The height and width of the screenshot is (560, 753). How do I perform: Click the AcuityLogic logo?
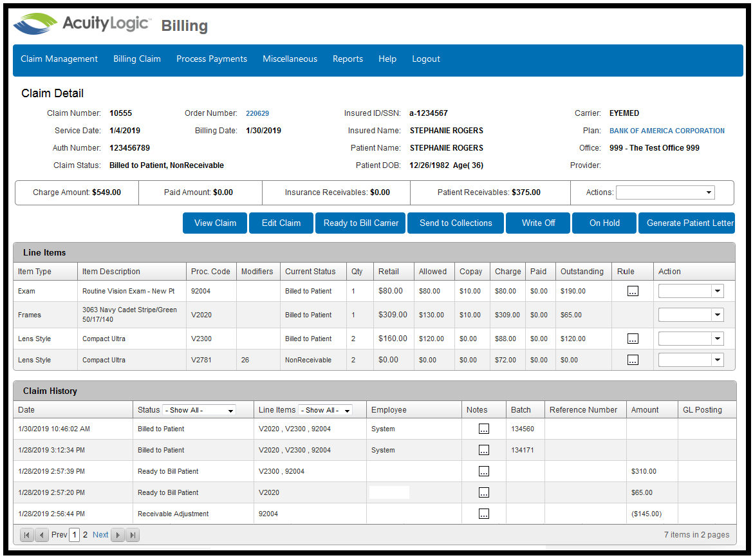point(82,23)
